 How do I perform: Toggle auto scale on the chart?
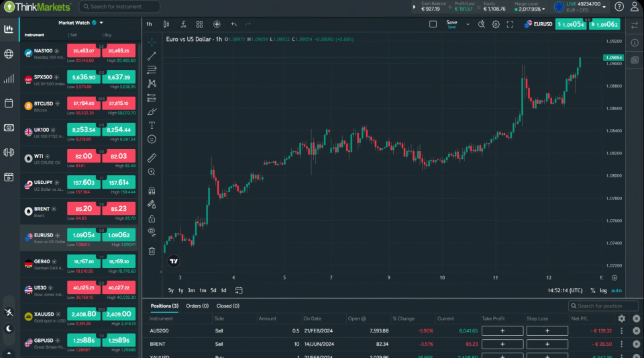(x=616, y=291)
